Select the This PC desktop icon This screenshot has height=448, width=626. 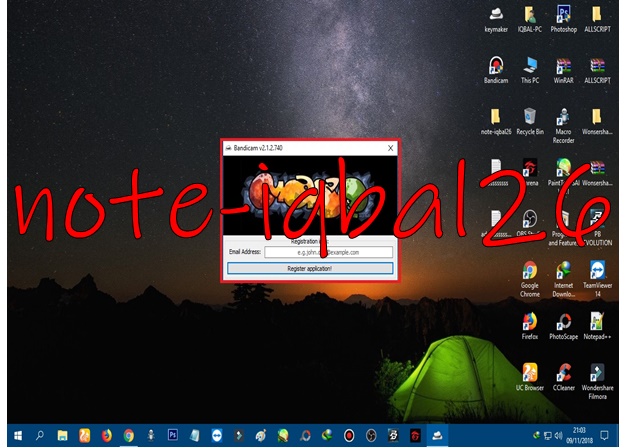(x=530, y=70)
